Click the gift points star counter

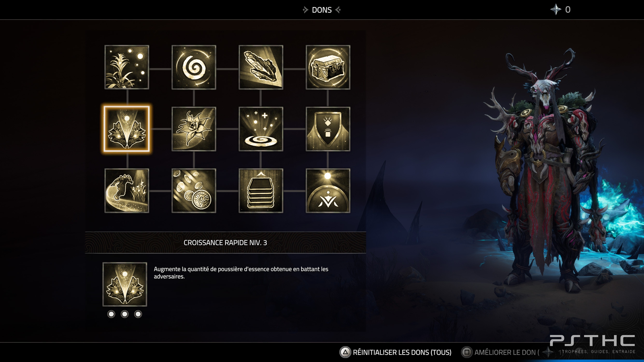pyautogui.click(x=560, y=9)
